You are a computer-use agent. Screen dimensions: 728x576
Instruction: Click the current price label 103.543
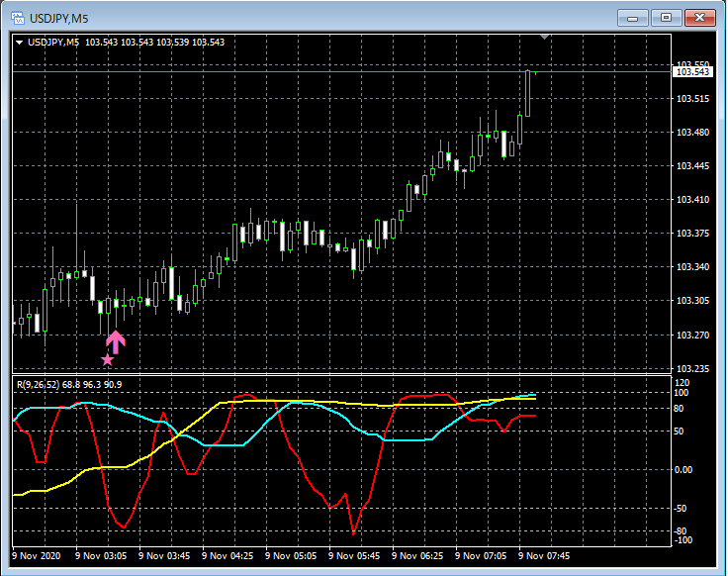pos(692,72)
